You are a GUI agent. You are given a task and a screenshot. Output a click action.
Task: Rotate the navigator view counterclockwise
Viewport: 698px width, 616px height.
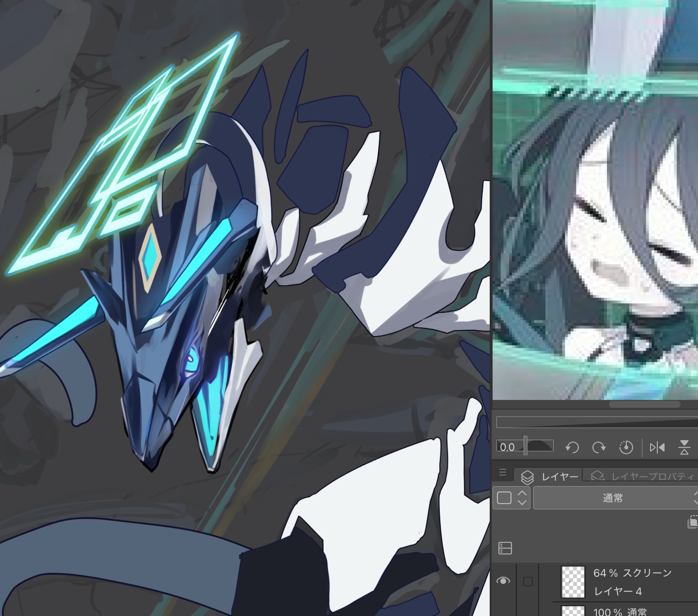(x=572, y=447)
